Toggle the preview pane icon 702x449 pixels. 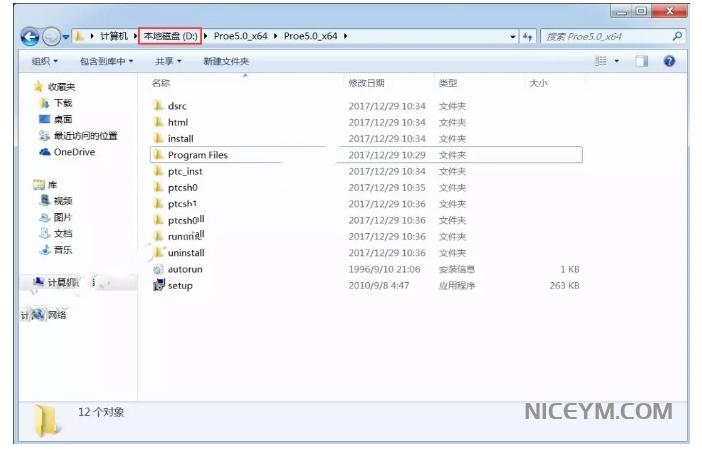(642, 62)
